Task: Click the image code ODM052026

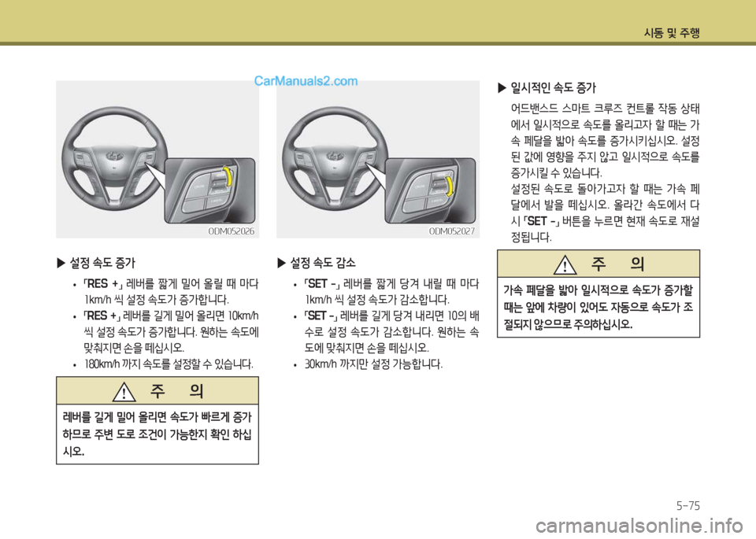Action: click(232, 231)
